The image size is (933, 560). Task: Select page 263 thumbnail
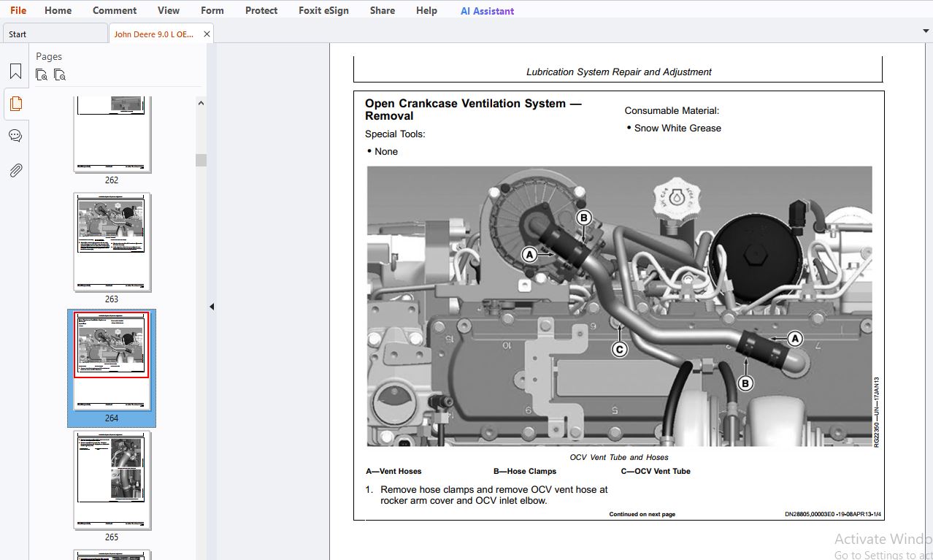112,242
